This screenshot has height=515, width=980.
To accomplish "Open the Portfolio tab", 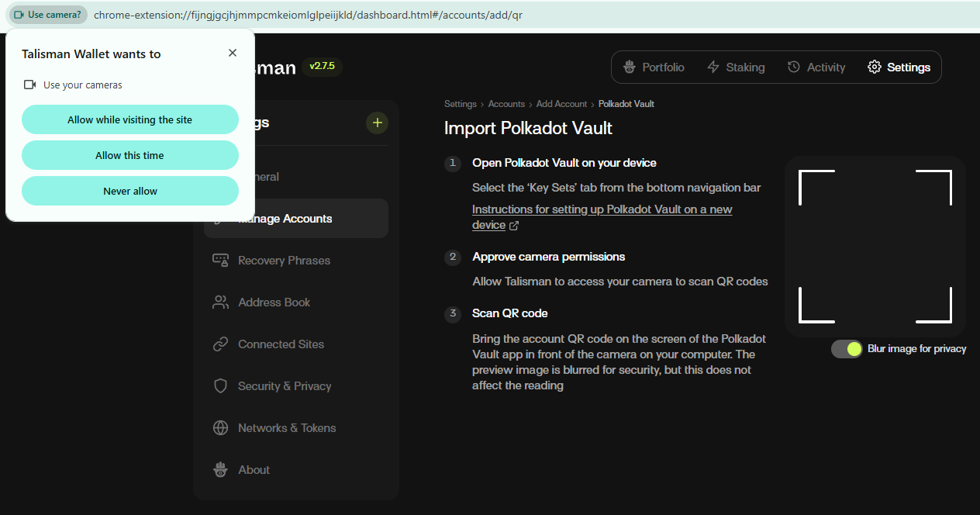I will coord(654,67).
